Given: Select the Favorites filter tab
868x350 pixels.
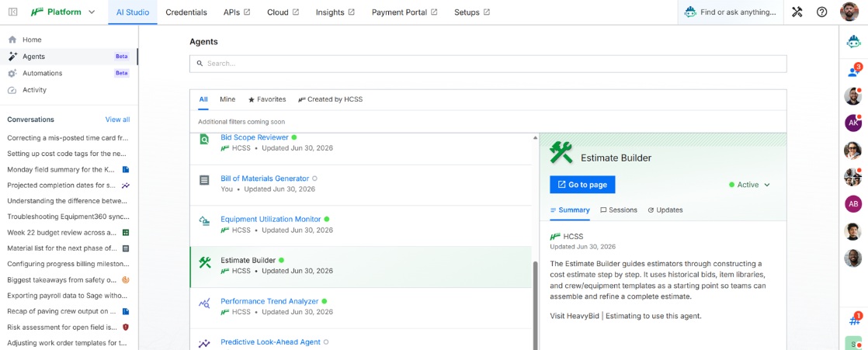Looking at the screenshot, I should coord(267,99).
